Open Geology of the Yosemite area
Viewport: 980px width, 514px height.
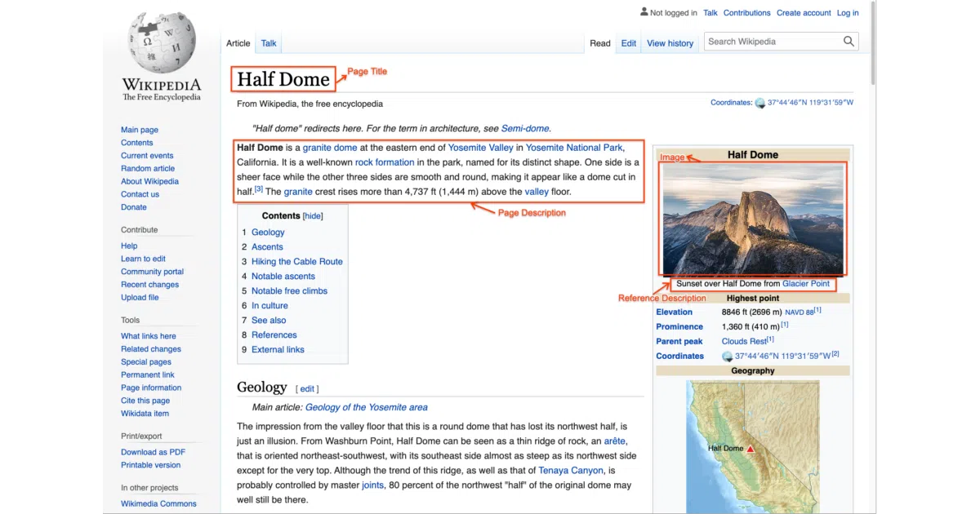[367, 407]
